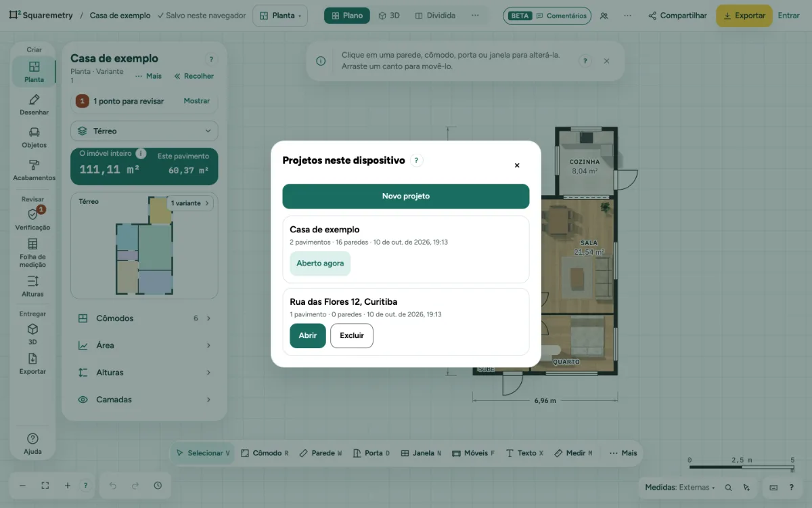Choose Selecionar tool in bottom toolbar

click(202, 453)
